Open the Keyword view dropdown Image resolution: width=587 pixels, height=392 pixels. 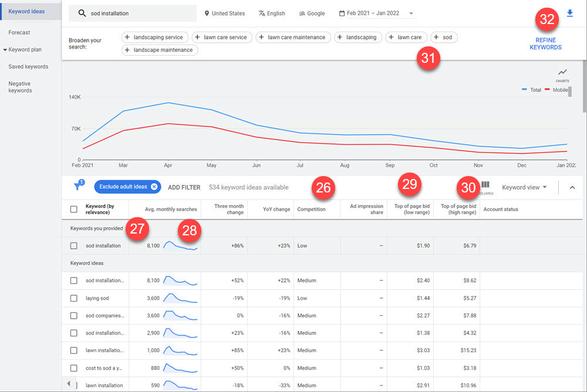click(524, 187)
